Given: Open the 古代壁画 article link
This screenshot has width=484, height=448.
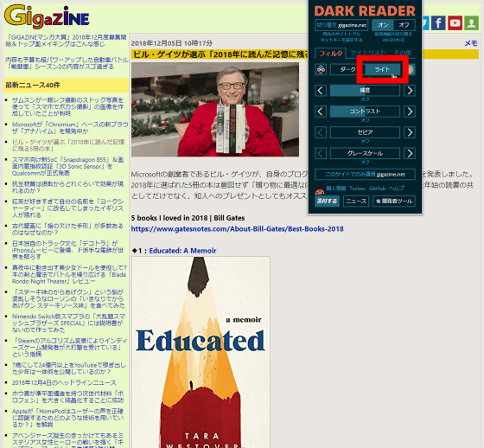Looking at the screenshot, I should (67, 229).
